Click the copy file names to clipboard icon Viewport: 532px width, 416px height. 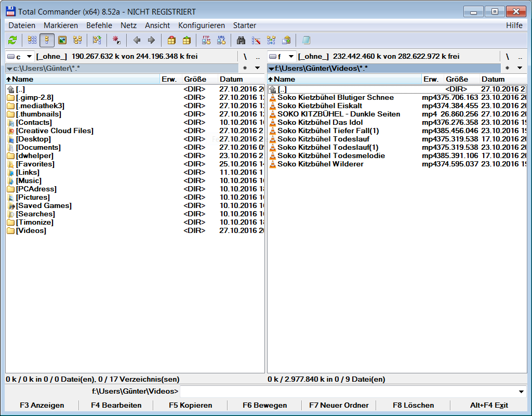pos(286,41)
